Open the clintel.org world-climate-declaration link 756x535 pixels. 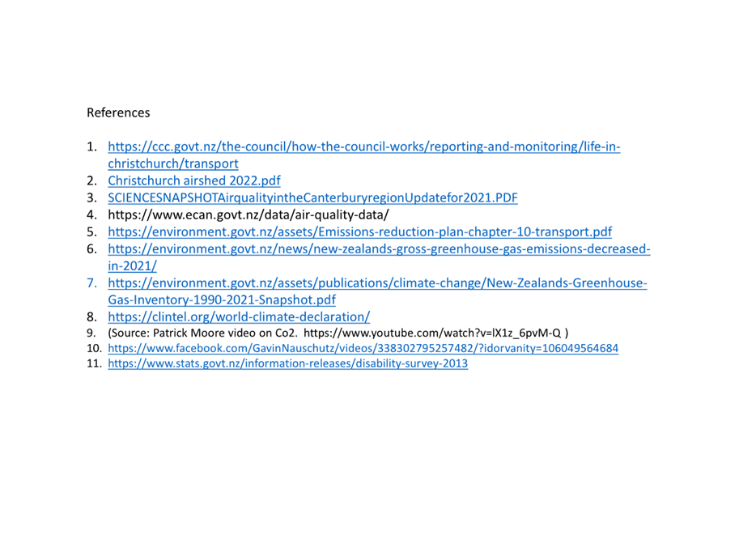point(239,317)
